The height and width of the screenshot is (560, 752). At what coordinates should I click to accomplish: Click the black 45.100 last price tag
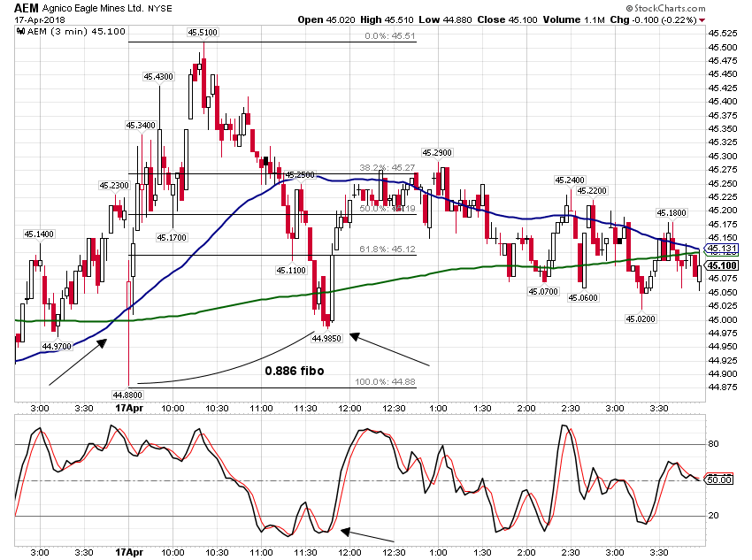tap(722, 265)
